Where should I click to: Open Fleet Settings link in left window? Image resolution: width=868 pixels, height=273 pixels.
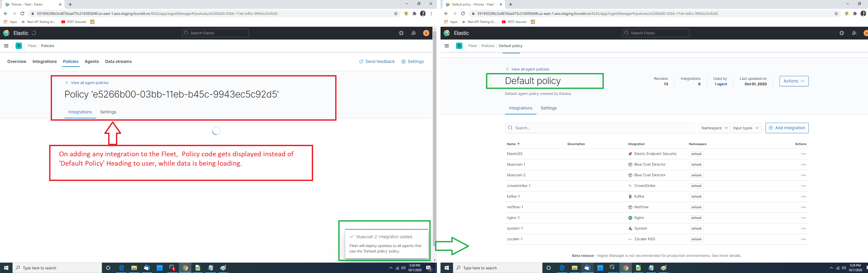[x=412, y=61]
